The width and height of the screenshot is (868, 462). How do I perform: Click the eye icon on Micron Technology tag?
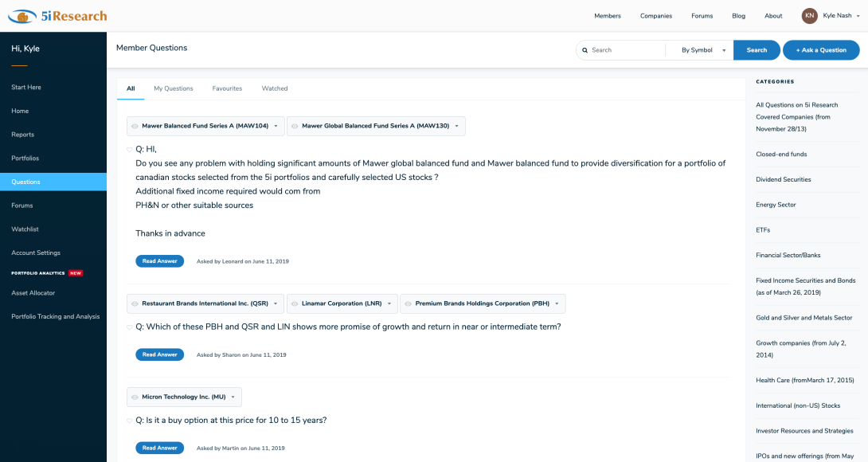pyautogui.click(x=135, y=397)
